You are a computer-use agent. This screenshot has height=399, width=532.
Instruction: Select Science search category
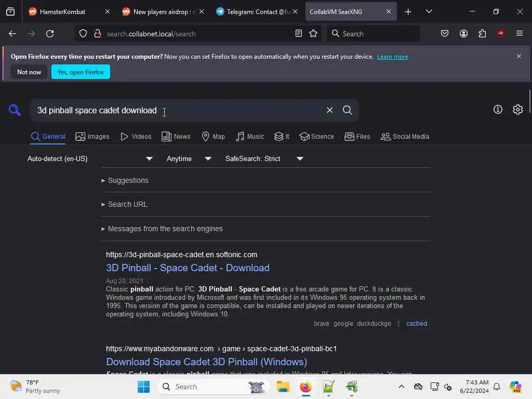point(316,137)
